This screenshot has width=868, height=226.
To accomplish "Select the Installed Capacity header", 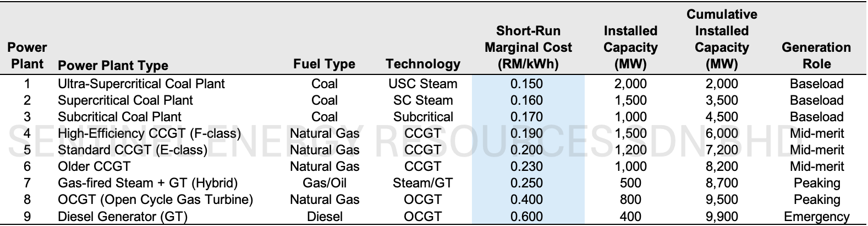I will point(630,47).
